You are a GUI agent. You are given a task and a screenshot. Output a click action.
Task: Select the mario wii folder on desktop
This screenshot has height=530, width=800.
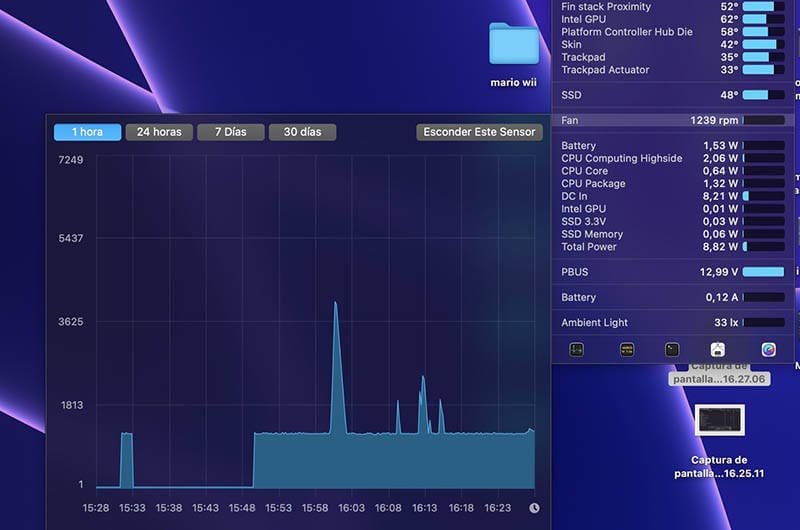click(514, 45)
